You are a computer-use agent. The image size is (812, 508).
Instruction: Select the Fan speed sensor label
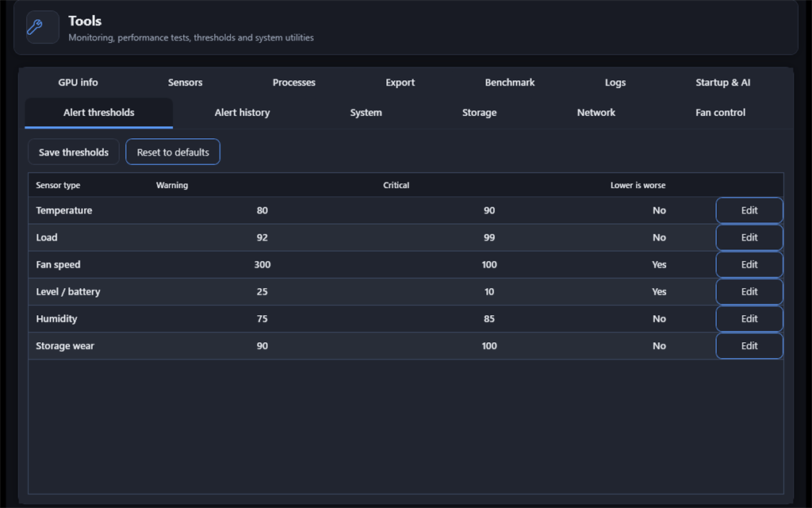pos(58,264)
